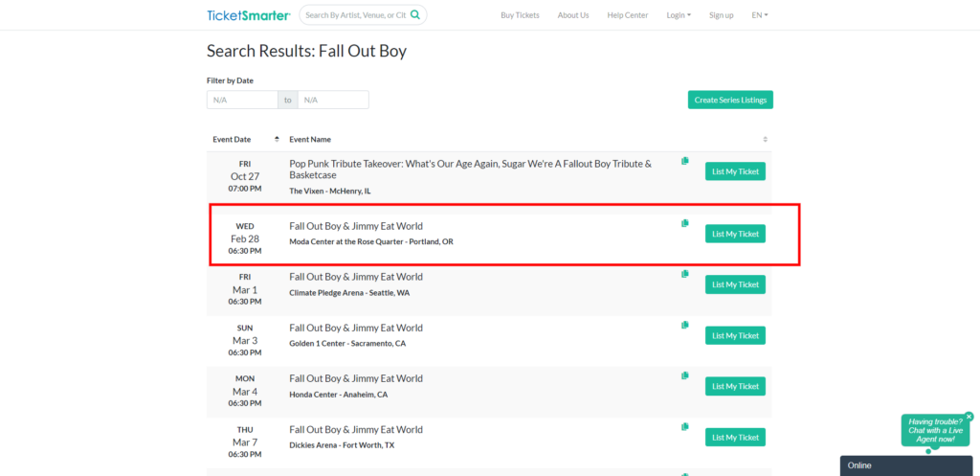
Task: Click copy icon for Seattle Climate Pledge event
Action: [x=684, y=274]
